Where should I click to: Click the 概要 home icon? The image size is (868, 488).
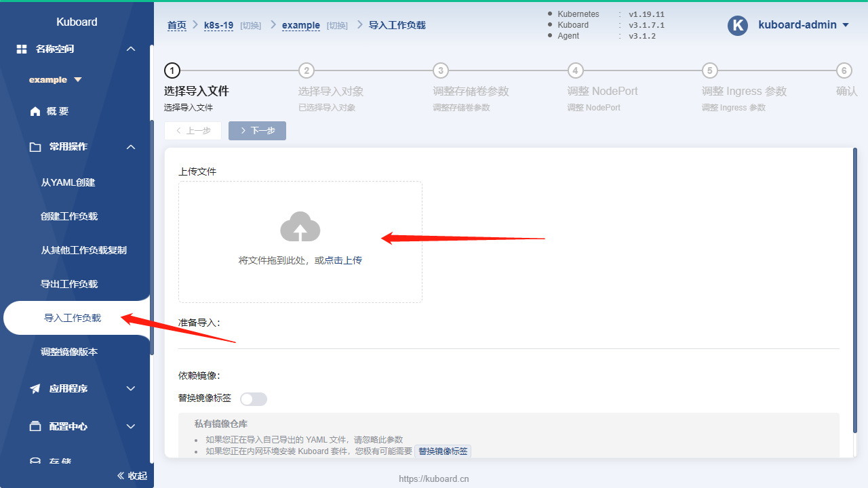click(35, 111)
